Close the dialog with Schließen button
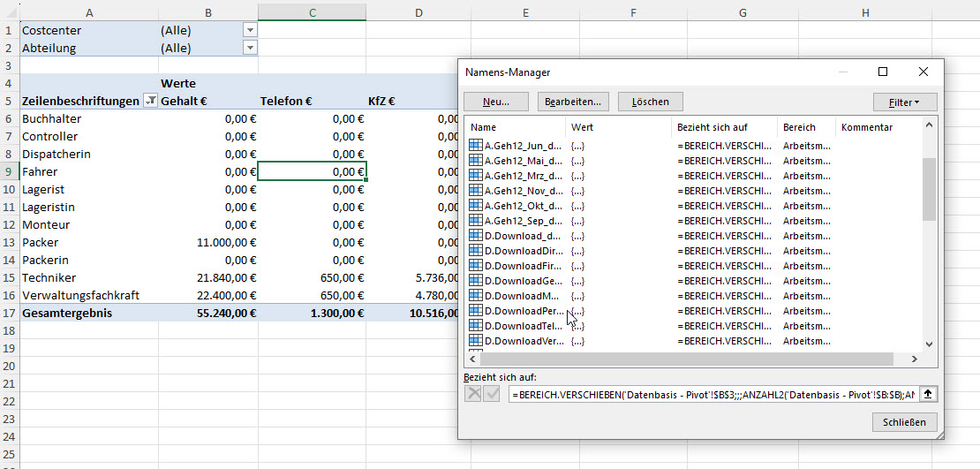The image size is (980, 469). click(x=904, y=422)
